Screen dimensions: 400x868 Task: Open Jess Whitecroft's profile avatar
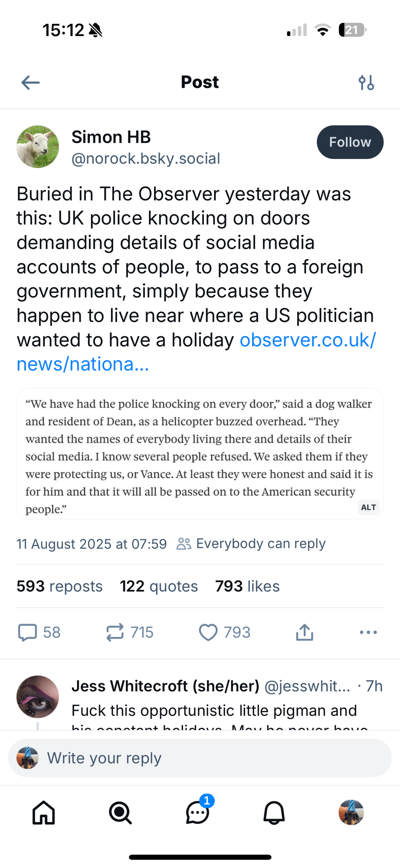(x=38, y=697)
